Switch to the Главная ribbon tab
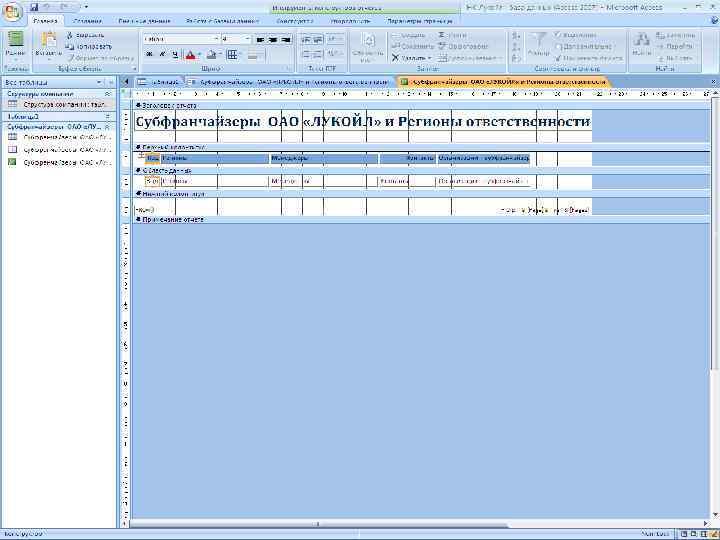 45,21
